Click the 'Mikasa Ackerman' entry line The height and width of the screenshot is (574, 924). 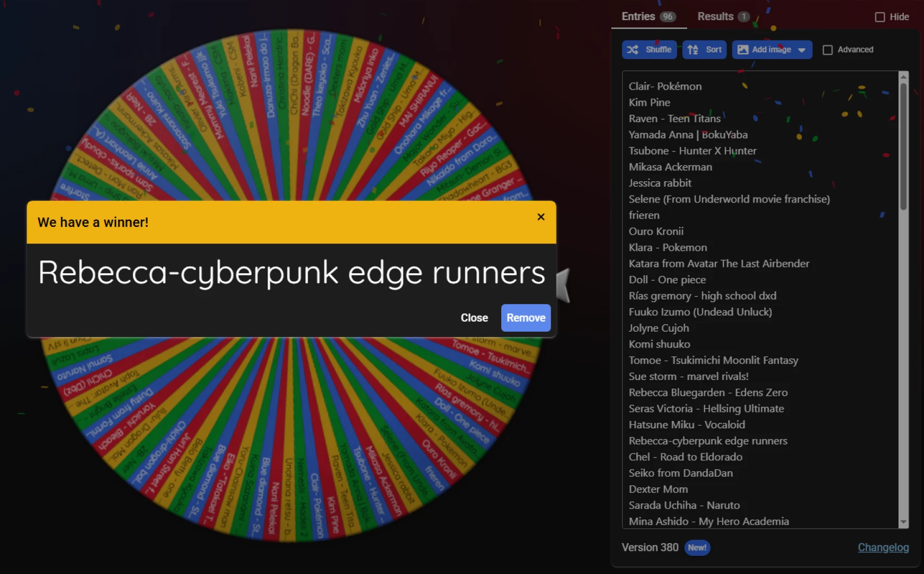(x=671, y=167)
